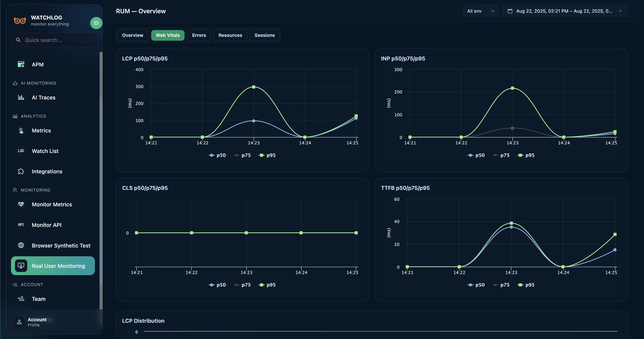This screenshot has width=644, height=339.
Task: Switch to the Sessions tab
Action: pyautogui.click(x=264, y=35)
